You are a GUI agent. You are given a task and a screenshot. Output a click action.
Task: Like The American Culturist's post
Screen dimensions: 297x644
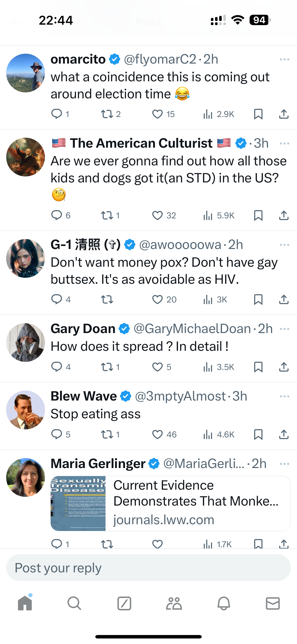[x=157, y=215]
